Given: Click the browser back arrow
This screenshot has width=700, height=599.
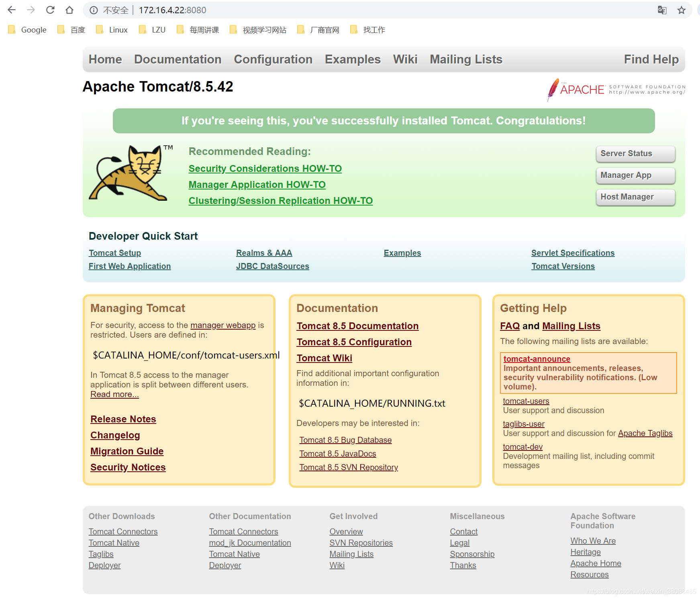Looking at the screenshot, I should click(12, 10).
